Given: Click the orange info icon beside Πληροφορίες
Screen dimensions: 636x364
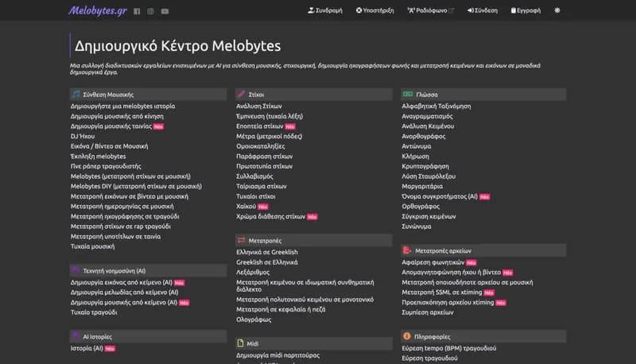Looking at the screenshot, I should (x=407, y=336).
